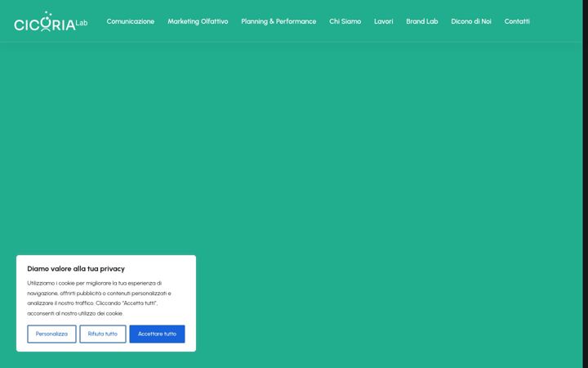Open the Dicono di Noi page

point(471,21)
